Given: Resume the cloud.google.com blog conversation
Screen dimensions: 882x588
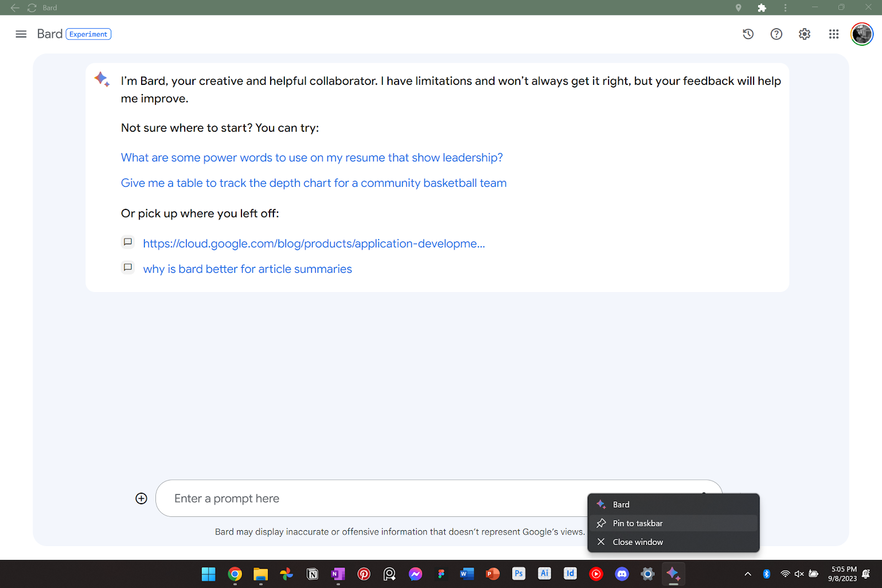Looking at the screenshot, I should [x=314, y=244].
